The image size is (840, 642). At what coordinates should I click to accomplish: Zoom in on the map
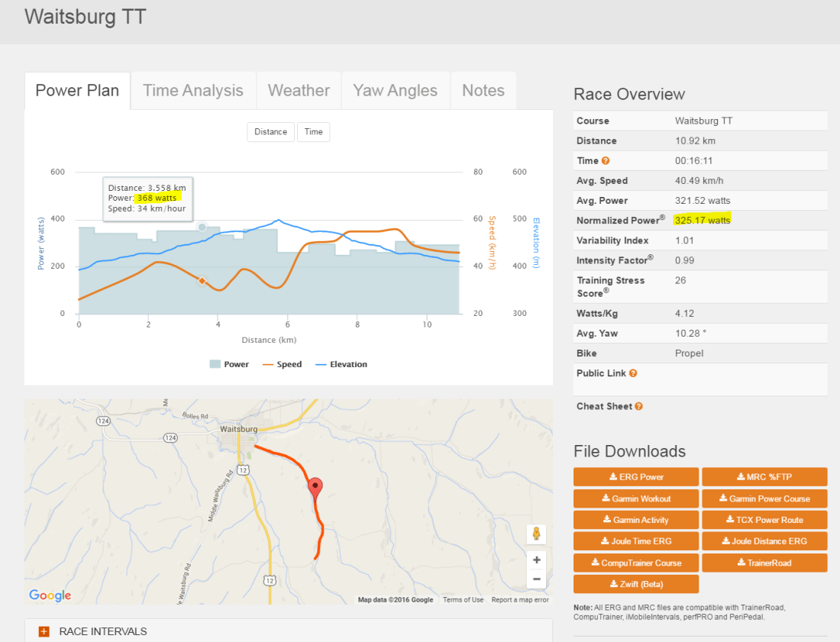[x=537, y=560]
